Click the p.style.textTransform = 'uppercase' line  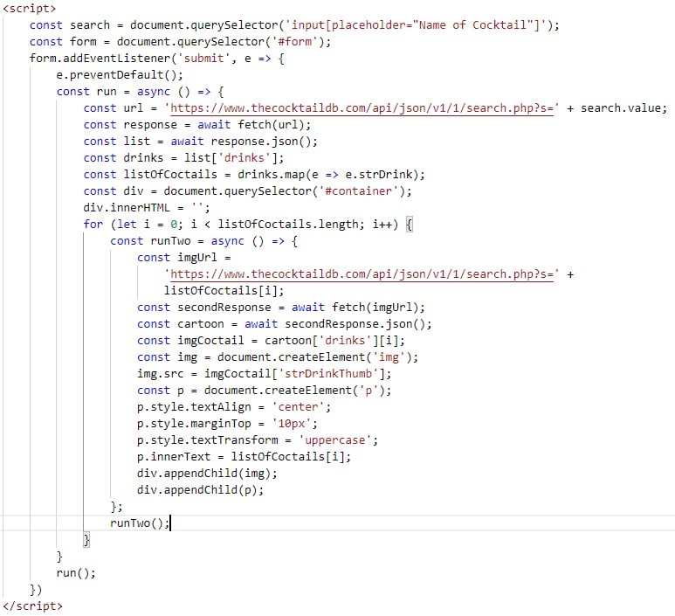coord(258,440)
